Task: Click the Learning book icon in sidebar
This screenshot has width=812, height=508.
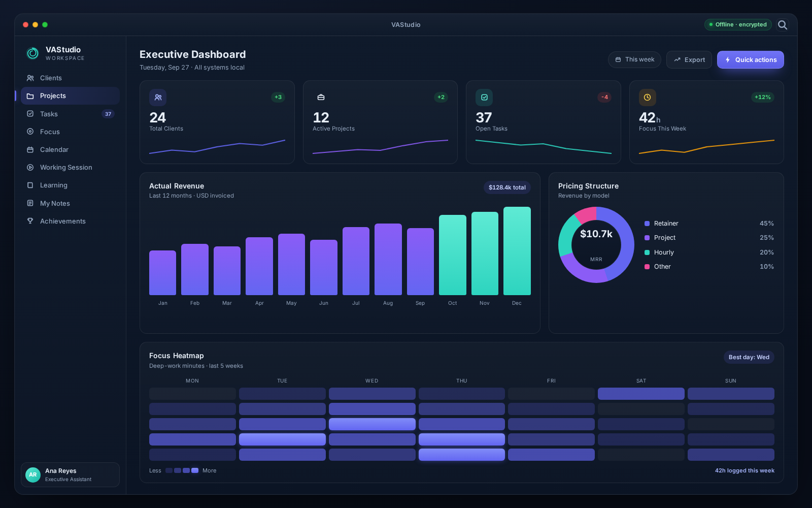Action: pyautogui.click(x=30, y=185)
